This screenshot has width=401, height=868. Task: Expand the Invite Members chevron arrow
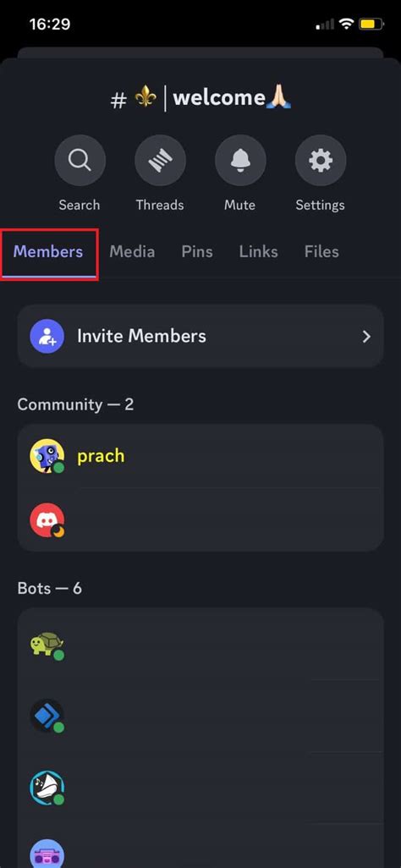(366, 337)
